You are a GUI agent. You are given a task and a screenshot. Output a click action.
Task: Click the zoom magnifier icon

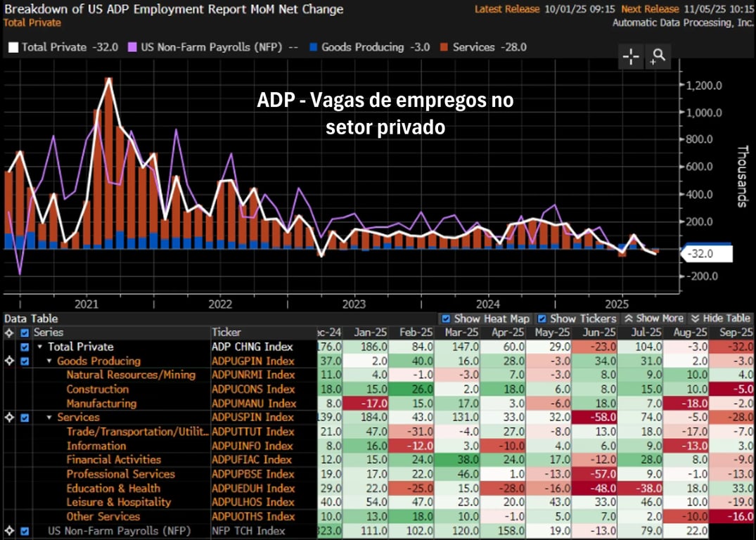[658, 57]
